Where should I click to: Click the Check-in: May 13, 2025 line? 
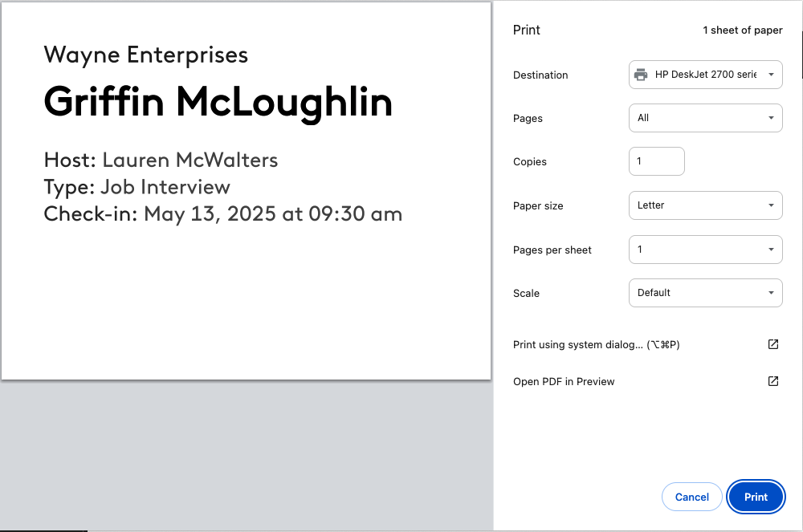pos(223,213)
